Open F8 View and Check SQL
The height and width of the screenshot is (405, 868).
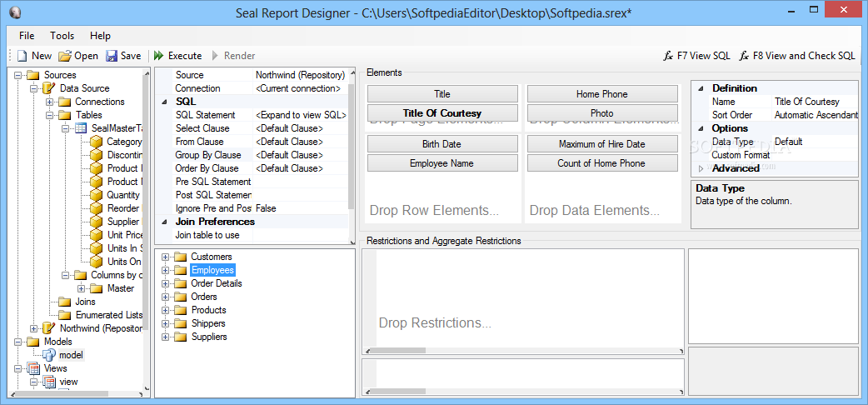(x=798, y=55)
